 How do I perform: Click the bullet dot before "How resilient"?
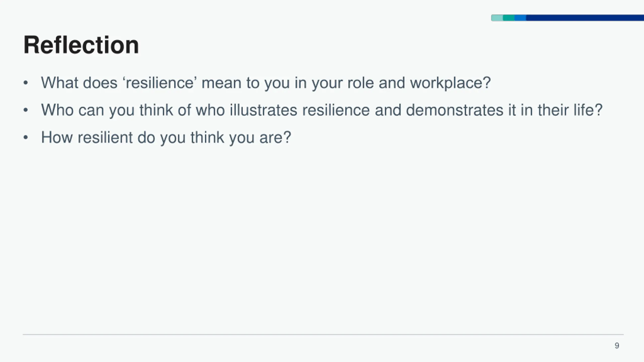coord(25,138)
